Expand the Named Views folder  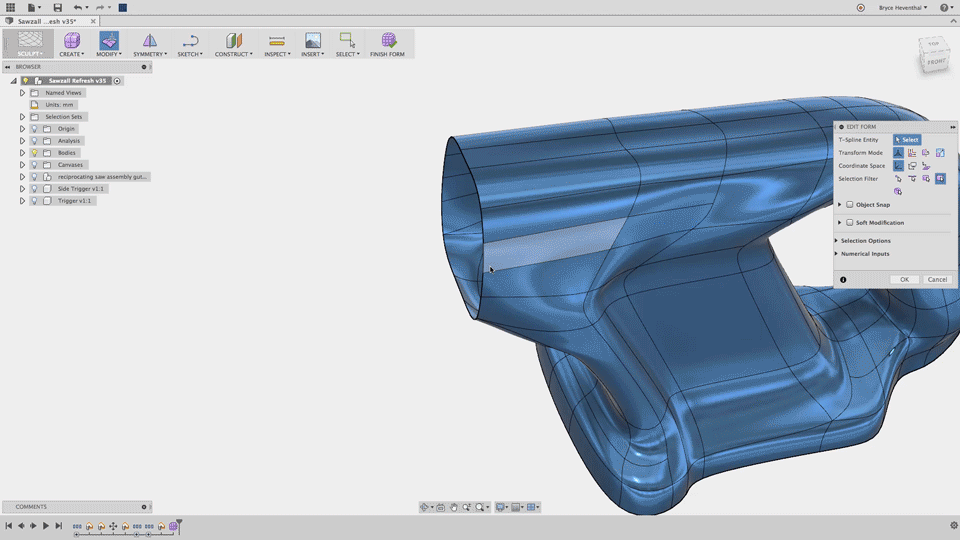[22, 93]
